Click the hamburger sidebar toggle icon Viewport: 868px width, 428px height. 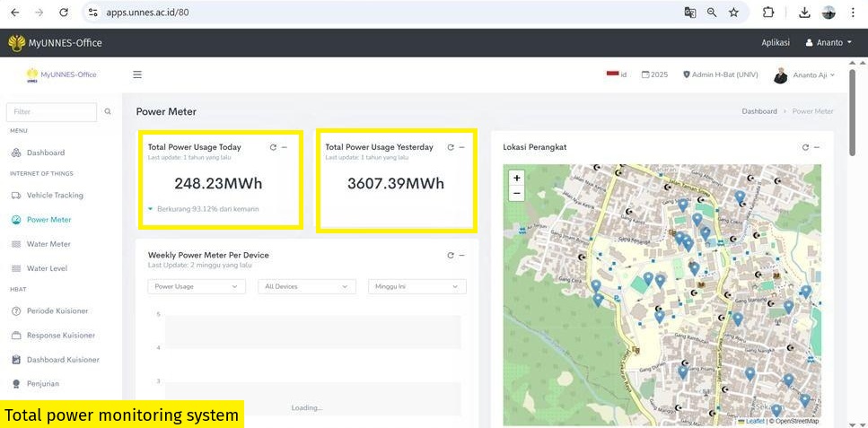(x=137, y=74)
